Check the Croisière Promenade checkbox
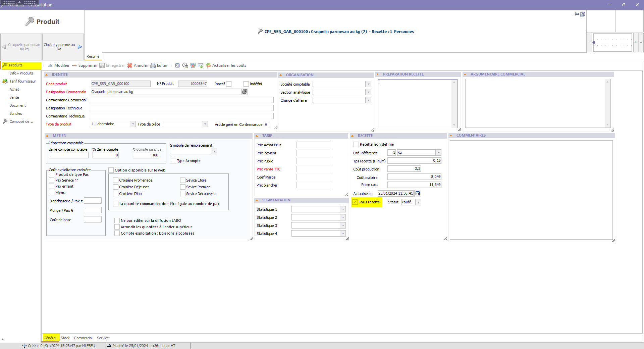The width and height of the screenshot is (644, 349). [116, 180]
